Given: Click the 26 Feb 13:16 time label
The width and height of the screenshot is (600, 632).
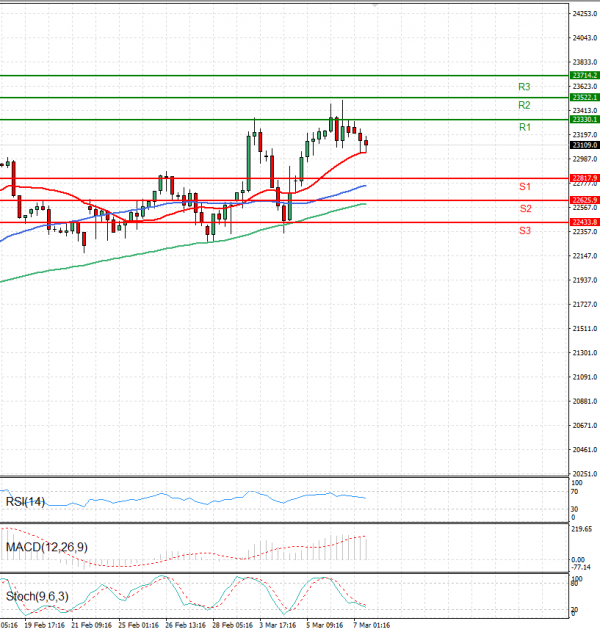Looking at the screenshot, I should 185,625.
